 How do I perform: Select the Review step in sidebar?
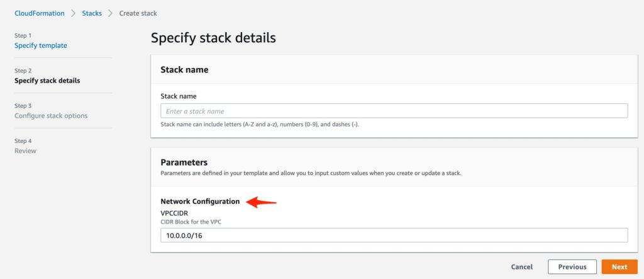(x=25, y=151)
